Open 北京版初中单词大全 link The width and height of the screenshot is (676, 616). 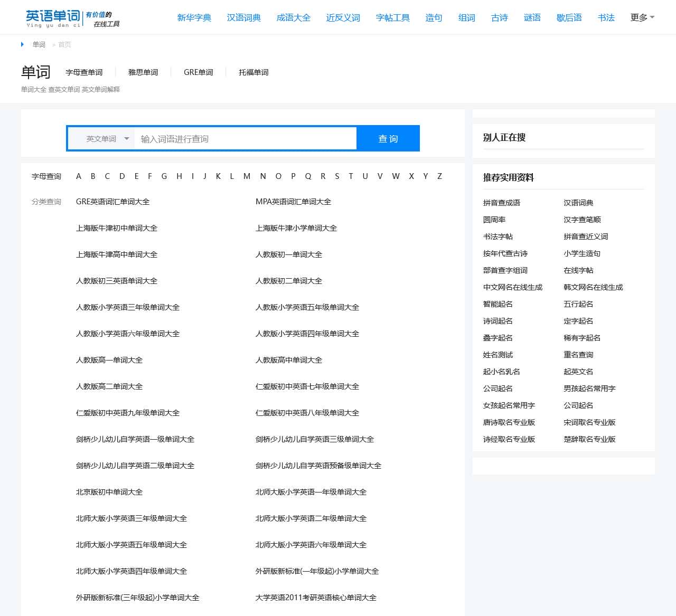(x=109, y=492)
